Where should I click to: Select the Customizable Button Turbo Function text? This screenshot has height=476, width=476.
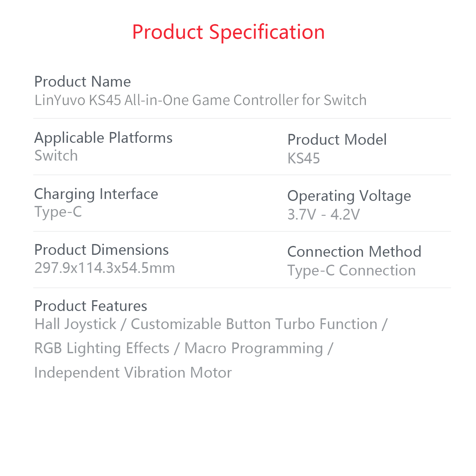click(254, 324)
